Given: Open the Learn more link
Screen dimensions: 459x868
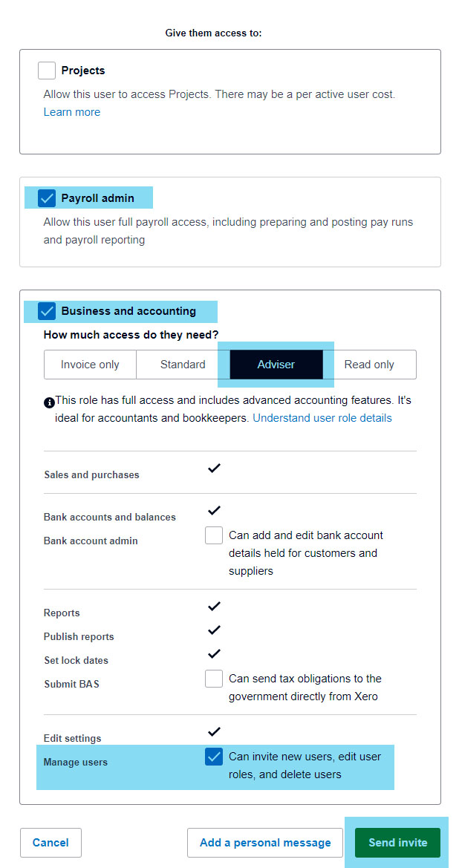Looking at the screenshot, I should pyautogui.click(x=71, y=112).
